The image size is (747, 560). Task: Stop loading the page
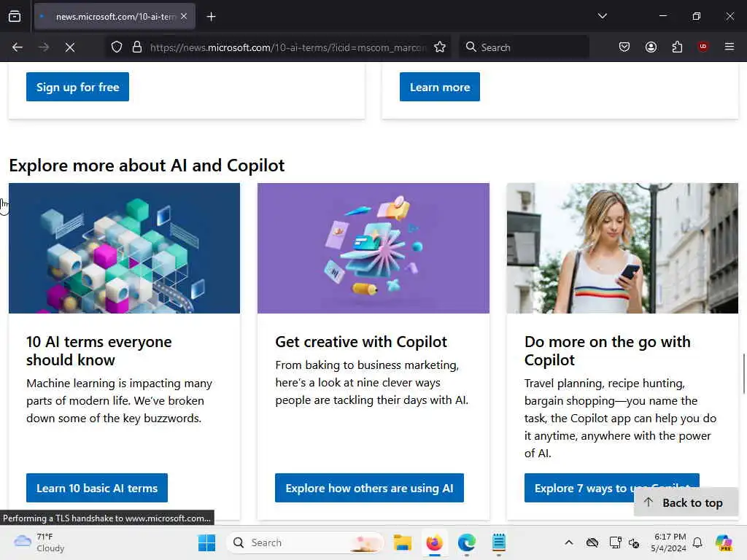(x=69, y=47)
